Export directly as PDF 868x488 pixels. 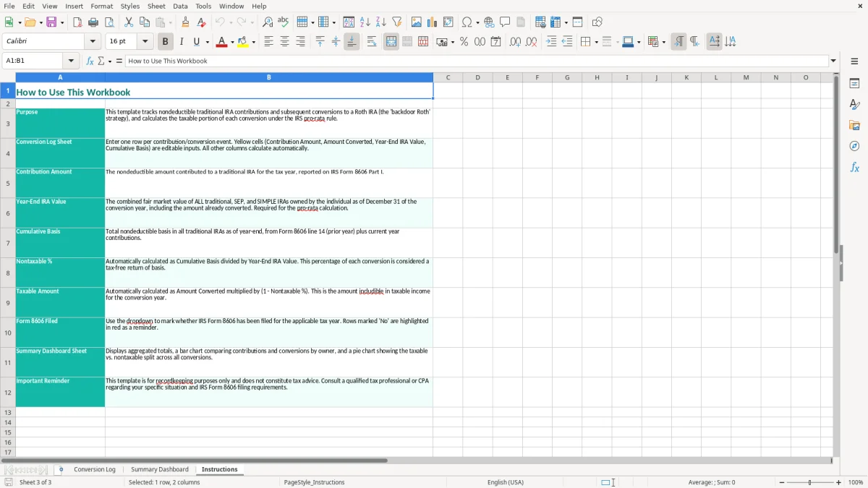coord(77,22)
